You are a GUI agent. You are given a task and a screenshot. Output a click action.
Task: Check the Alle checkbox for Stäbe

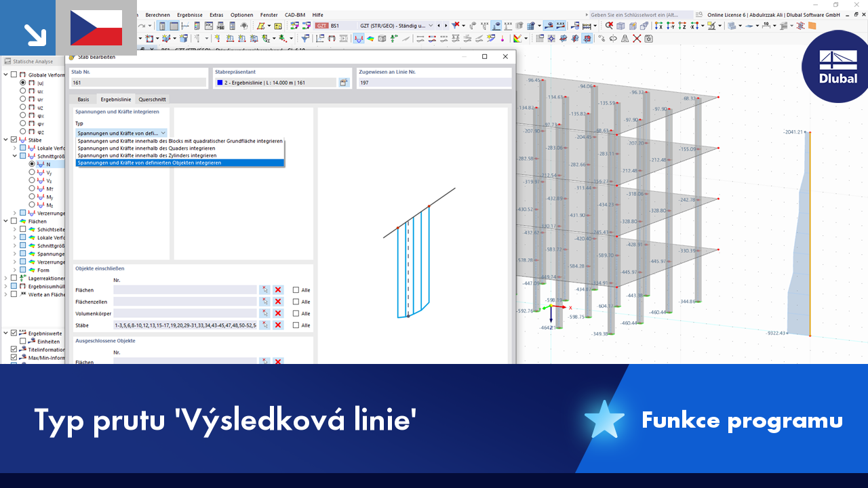pos(295,325)
